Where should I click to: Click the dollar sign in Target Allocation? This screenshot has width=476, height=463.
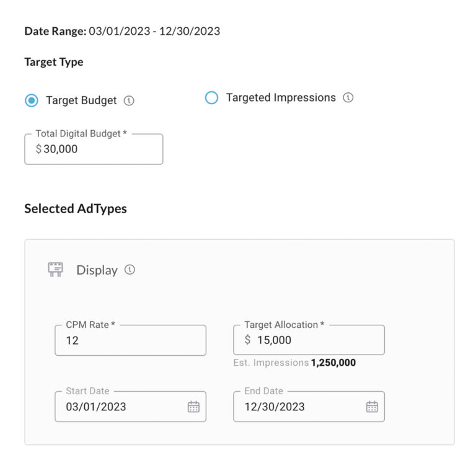pos(248,340)
